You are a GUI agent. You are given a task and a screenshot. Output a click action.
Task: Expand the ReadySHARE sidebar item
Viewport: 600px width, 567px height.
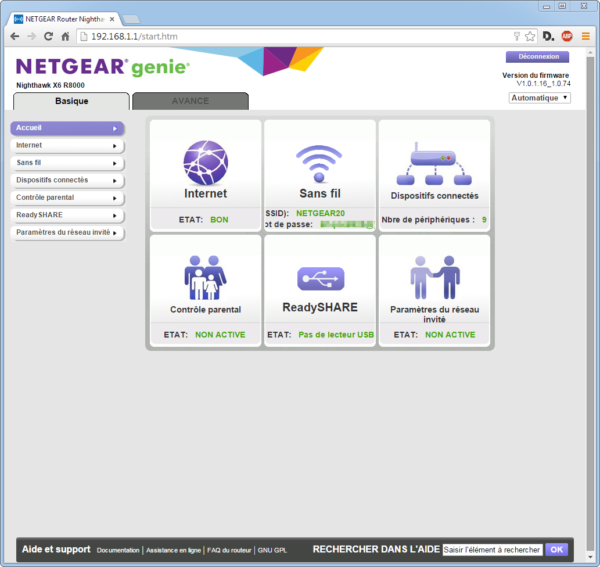coord(67,215)
